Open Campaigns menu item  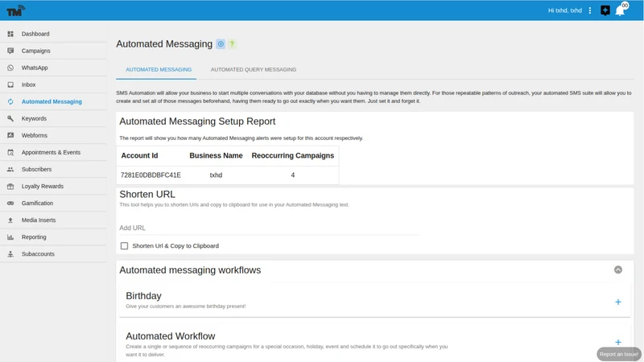point(35,51)
